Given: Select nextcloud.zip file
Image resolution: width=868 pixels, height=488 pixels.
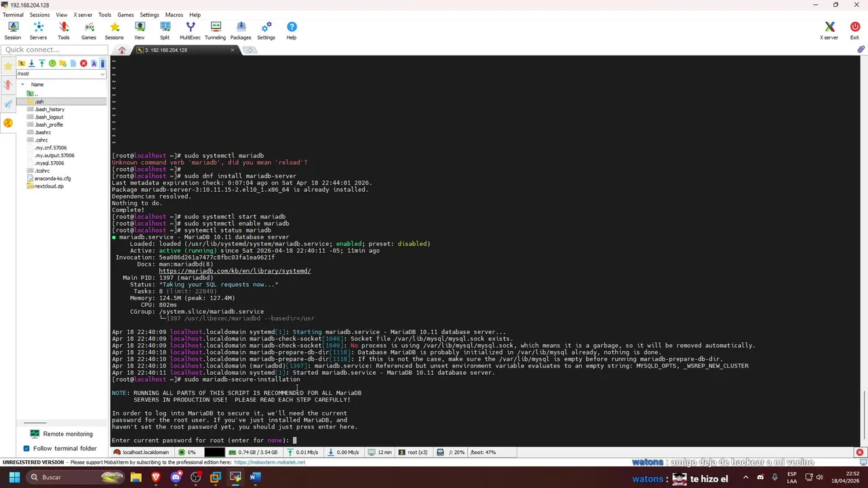Looking at the screenshot, I should (x=49, y=186).
